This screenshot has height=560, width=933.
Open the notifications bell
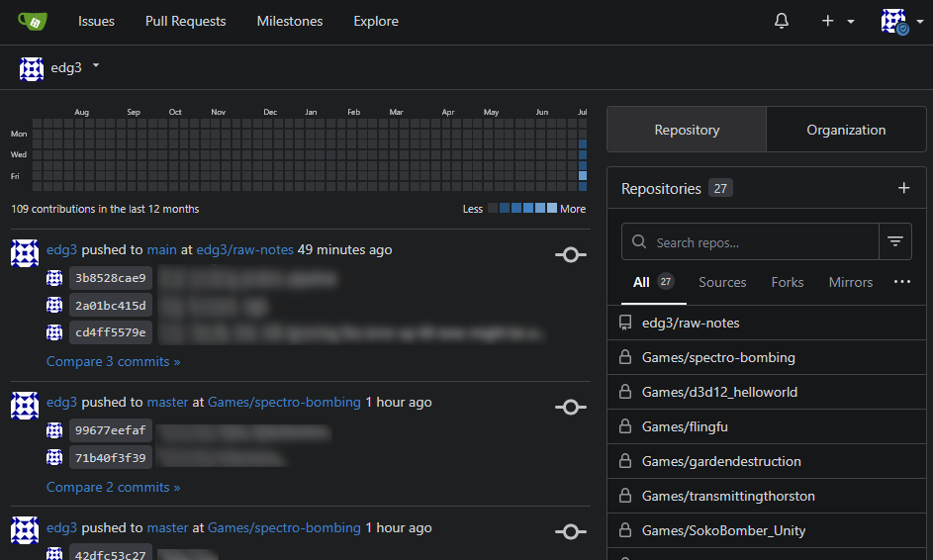tap(782, 21)
